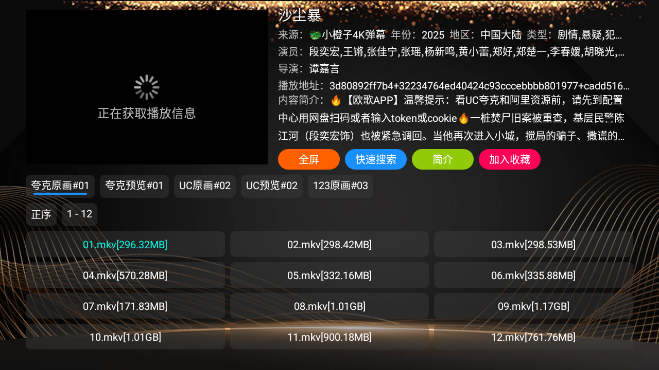This screenshot has height=370, width=659.
Task: Play episode 08.mkv[1.01GB]
Action: 329,306
